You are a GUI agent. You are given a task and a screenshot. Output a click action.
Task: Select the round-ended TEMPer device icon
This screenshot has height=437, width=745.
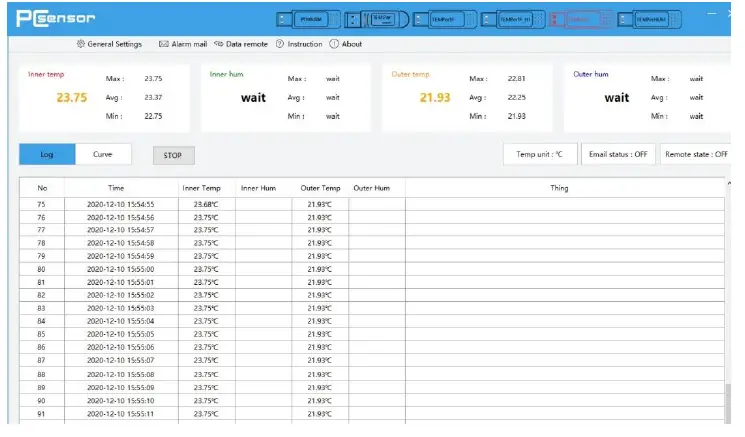click(376, 19)
